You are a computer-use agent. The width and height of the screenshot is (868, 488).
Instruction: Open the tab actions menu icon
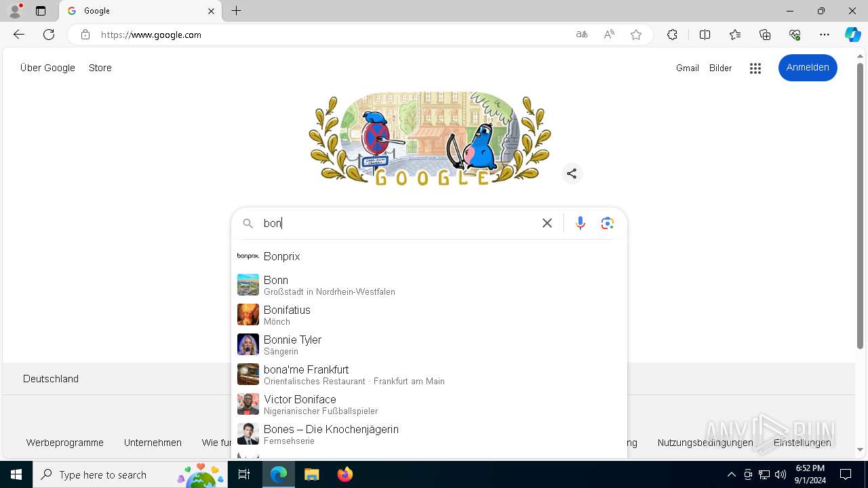(x=41, y=11)
